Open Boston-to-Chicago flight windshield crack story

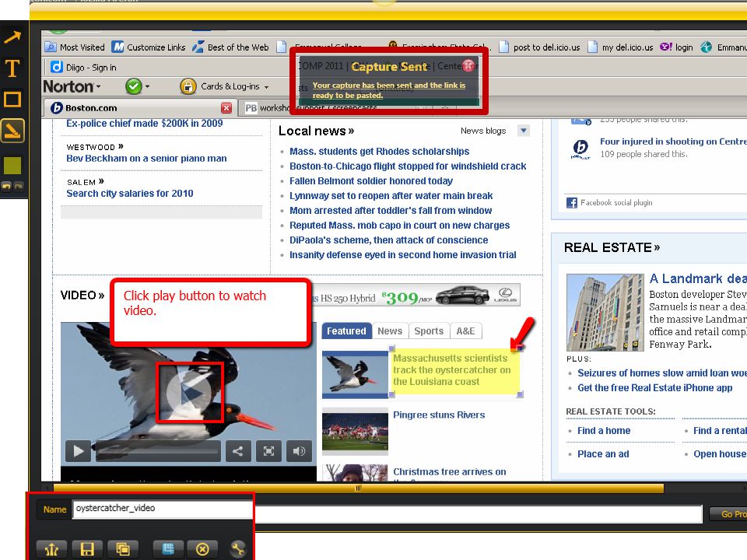coord(408,166)
